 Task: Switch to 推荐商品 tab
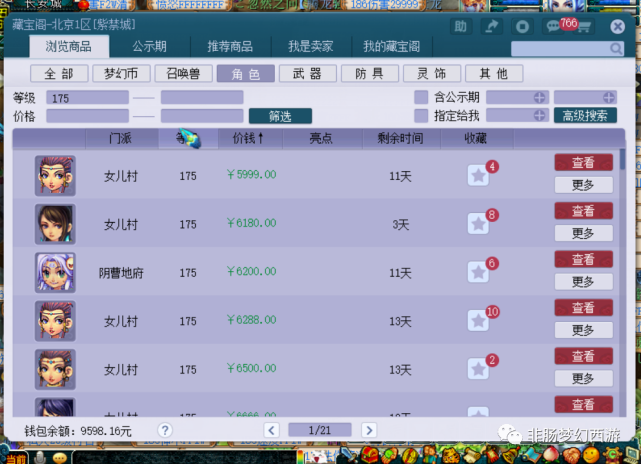(230, 46)
